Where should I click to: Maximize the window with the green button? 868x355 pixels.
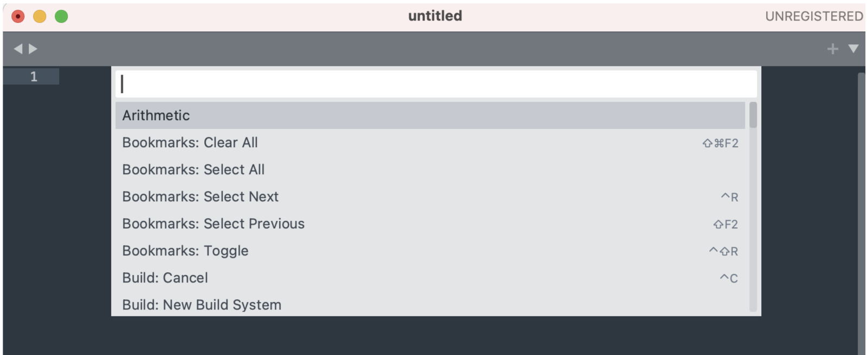(x=61, y=17)
